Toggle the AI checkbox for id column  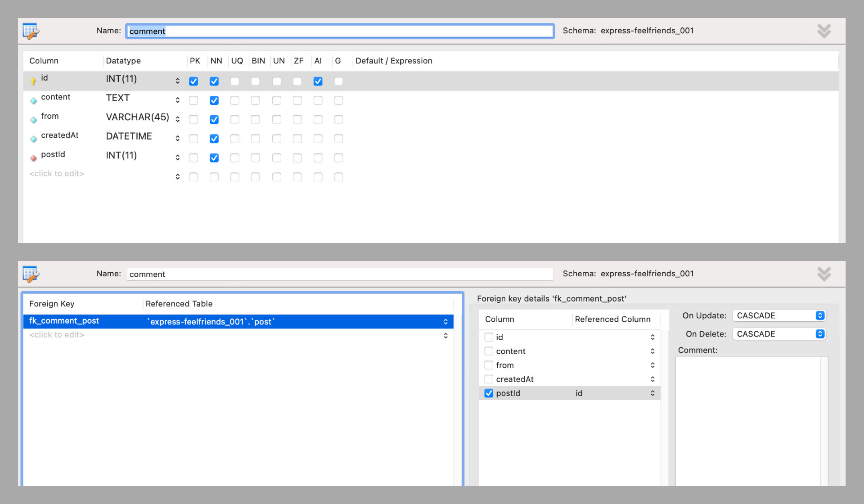point(317,81)
